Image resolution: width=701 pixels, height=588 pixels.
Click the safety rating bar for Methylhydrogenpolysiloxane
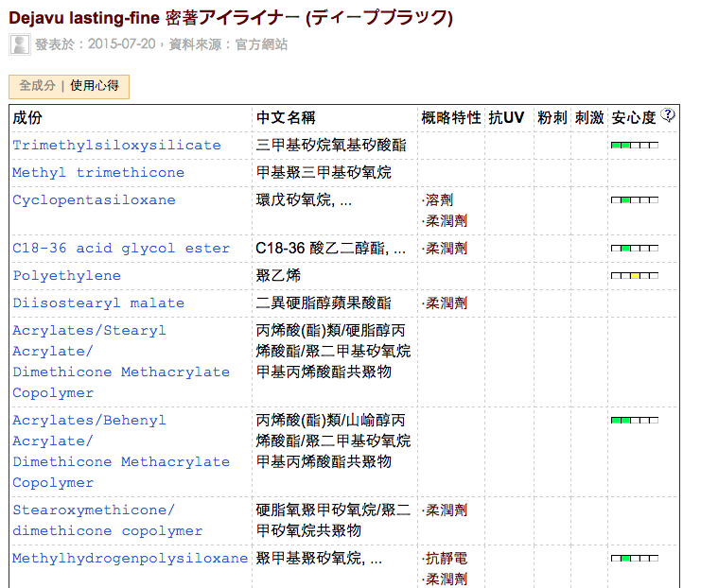pos(634,559)
